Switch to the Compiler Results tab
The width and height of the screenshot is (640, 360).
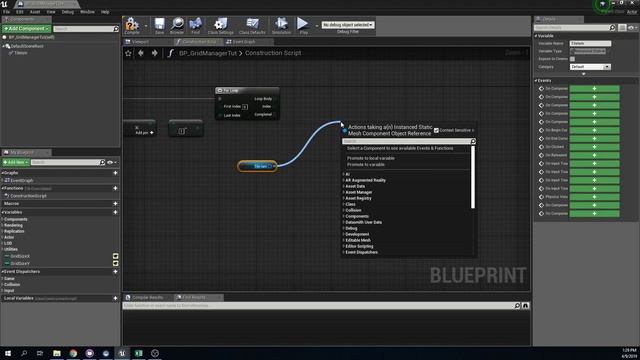(x=147, y=298)
